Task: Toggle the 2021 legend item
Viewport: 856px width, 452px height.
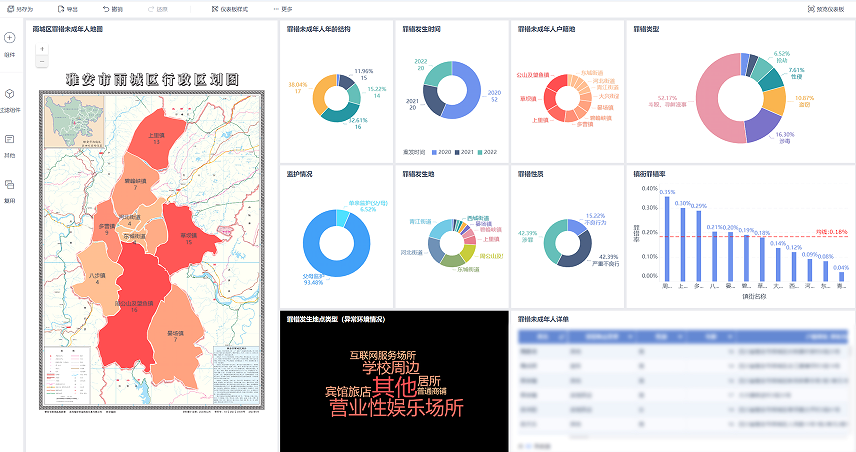Action: (464, 152)
